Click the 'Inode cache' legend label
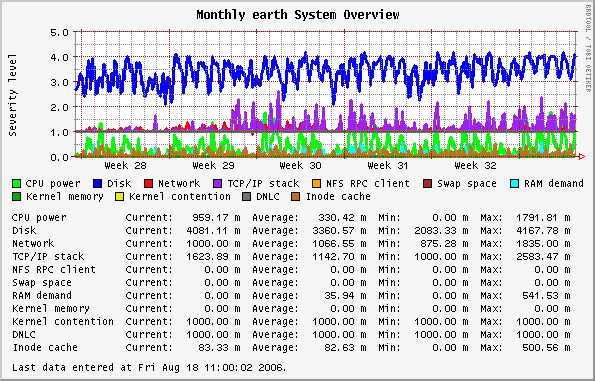The height and width of the screenshot is (381, 595). pyautogui.click(x=338, y=197)
